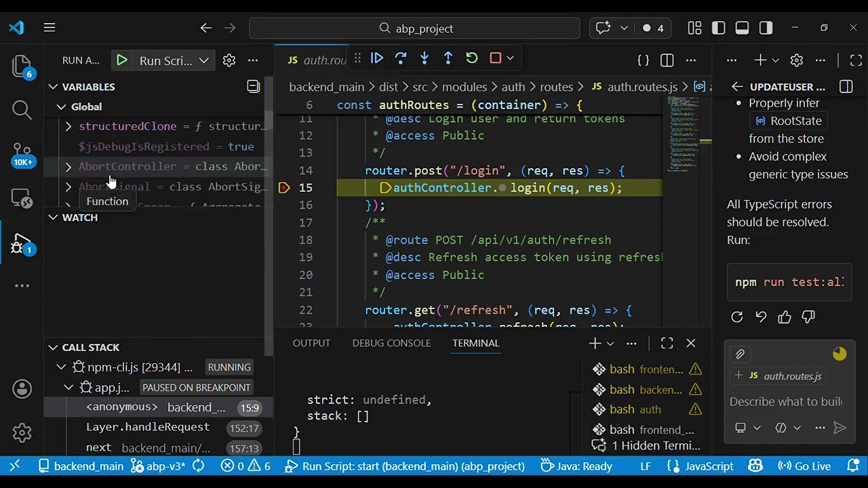Expand structuredClone variable

pyautogui.click(x=68, y=126)
